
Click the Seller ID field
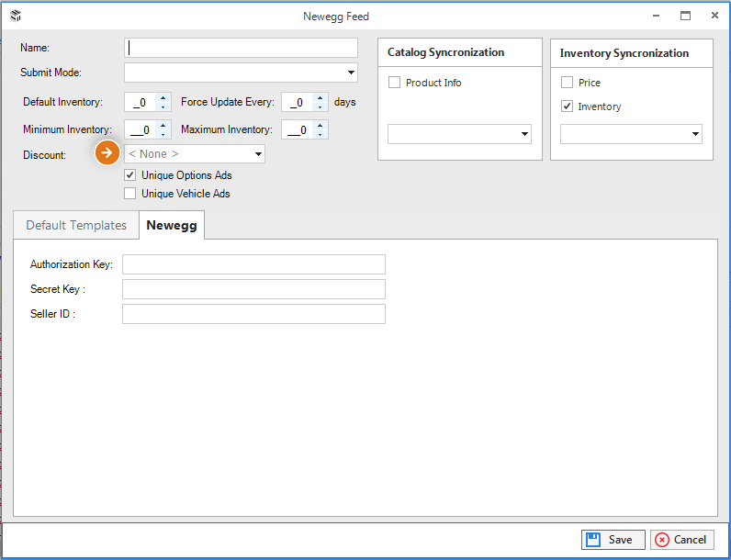[253, 314]
